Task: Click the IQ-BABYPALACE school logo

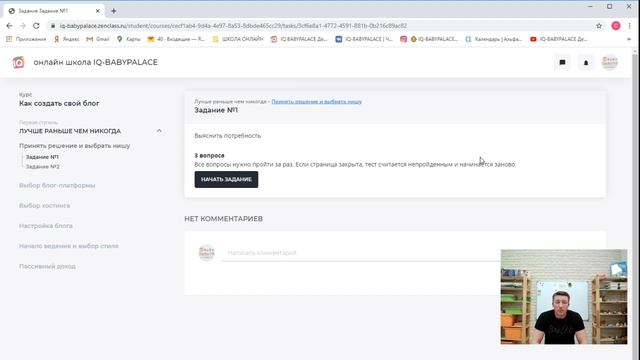Action: pos(18,62)
